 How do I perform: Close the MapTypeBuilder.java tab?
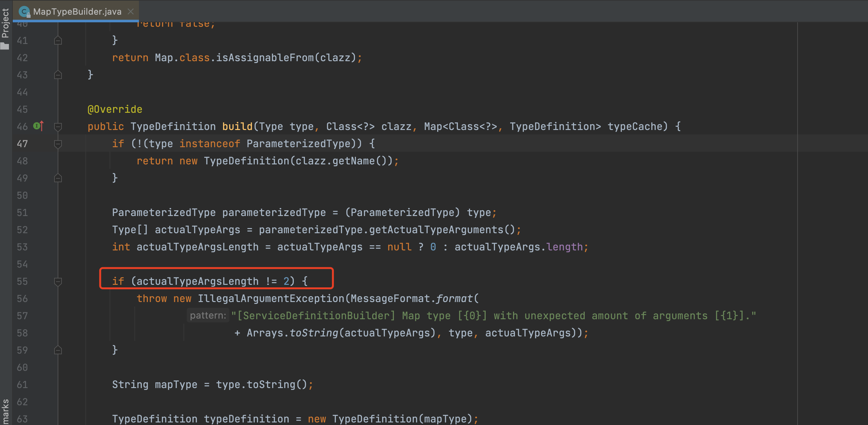point(131,11)
